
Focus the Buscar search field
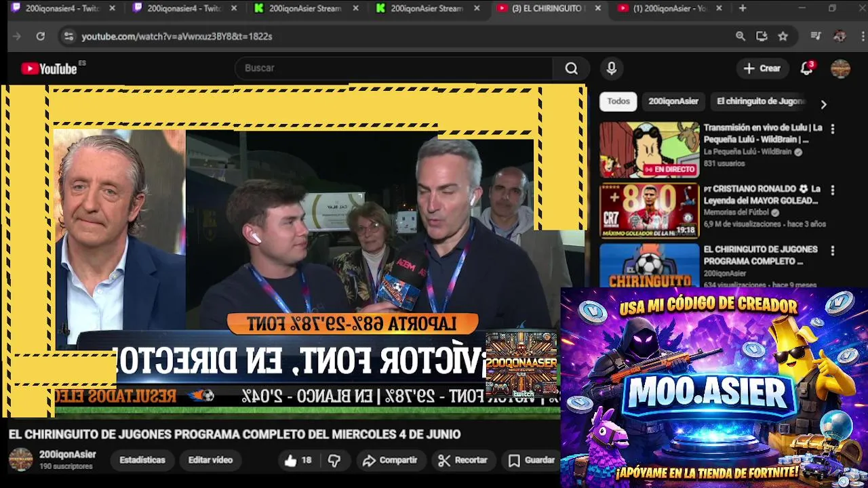(395, 68)
